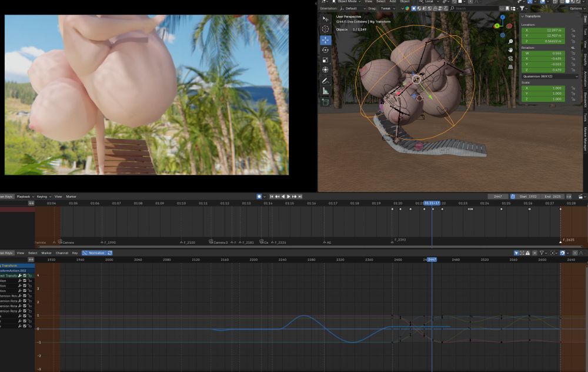Pick the Transform tool in viewport toolbar
The width and height of the screenshot is (588, 372).
(326, 70)
